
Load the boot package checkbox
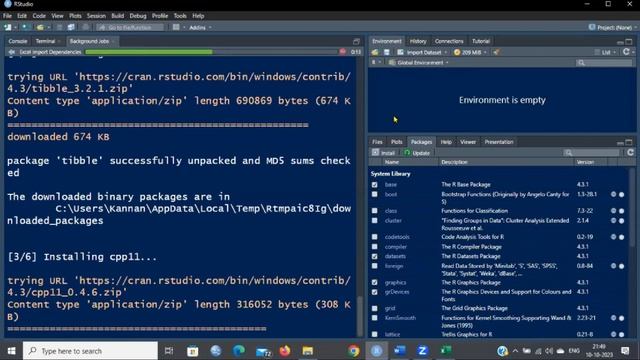374,195
